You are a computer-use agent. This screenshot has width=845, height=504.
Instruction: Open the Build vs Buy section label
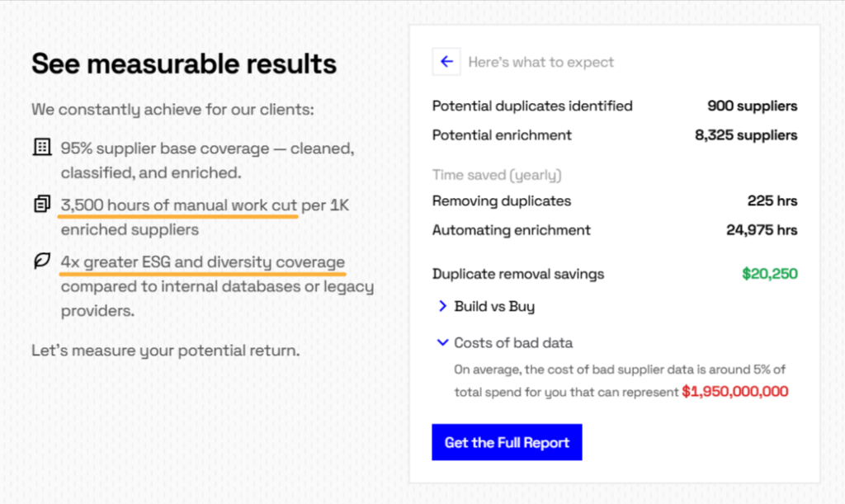(x=494, y=306)
